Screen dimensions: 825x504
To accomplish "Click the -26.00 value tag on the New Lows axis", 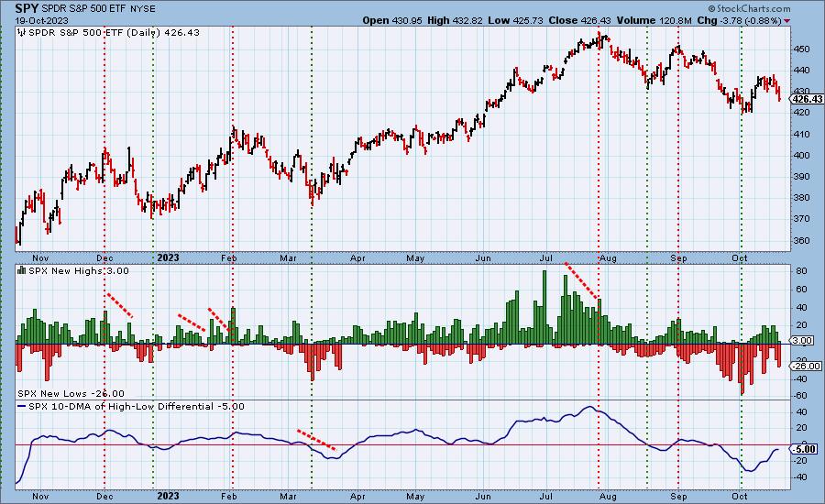I will tap(807, 367).
